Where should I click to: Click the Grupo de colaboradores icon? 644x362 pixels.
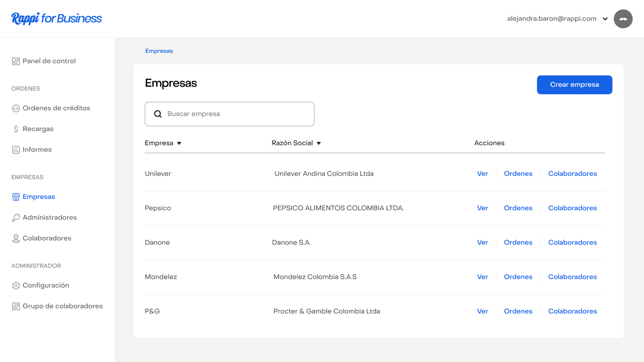(16, 306)
